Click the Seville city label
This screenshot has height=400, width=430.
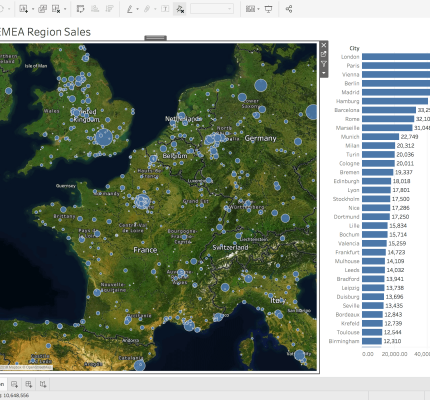pos(351,306)
